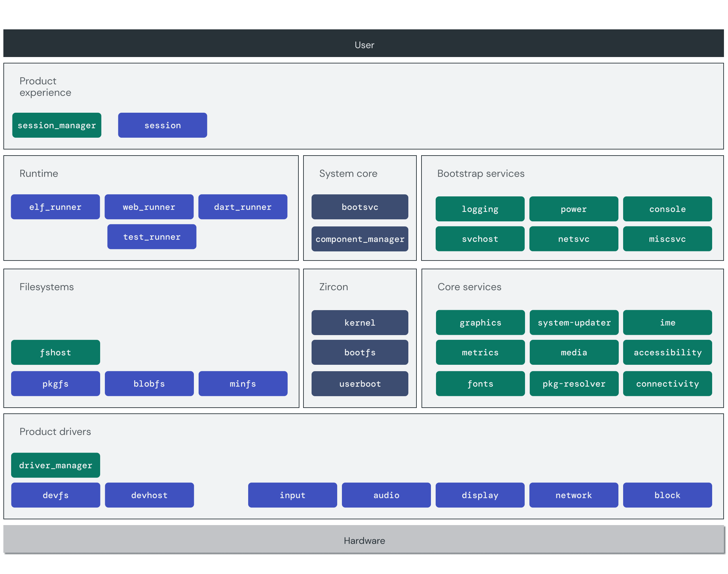Click the system-updater service button

tap(573, 325)
